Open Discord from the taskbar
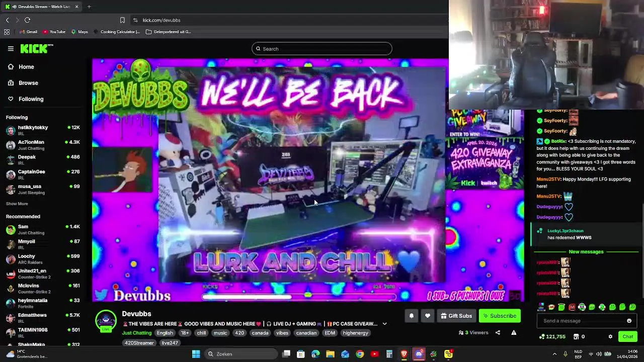 419,354
